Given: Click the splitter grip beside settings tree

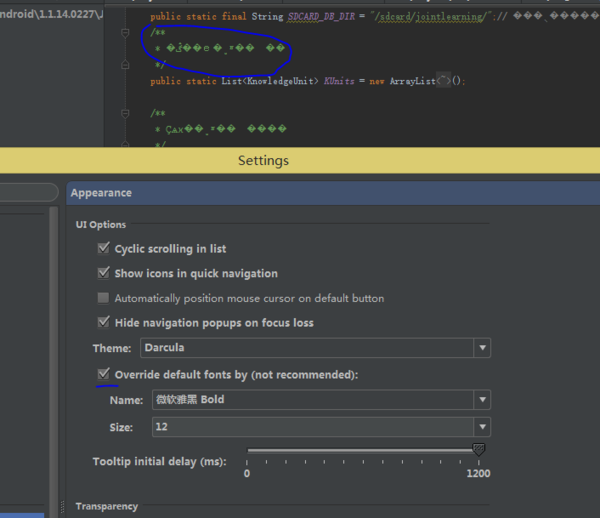Looking at the screenshot, I should (x=62, y=507).
